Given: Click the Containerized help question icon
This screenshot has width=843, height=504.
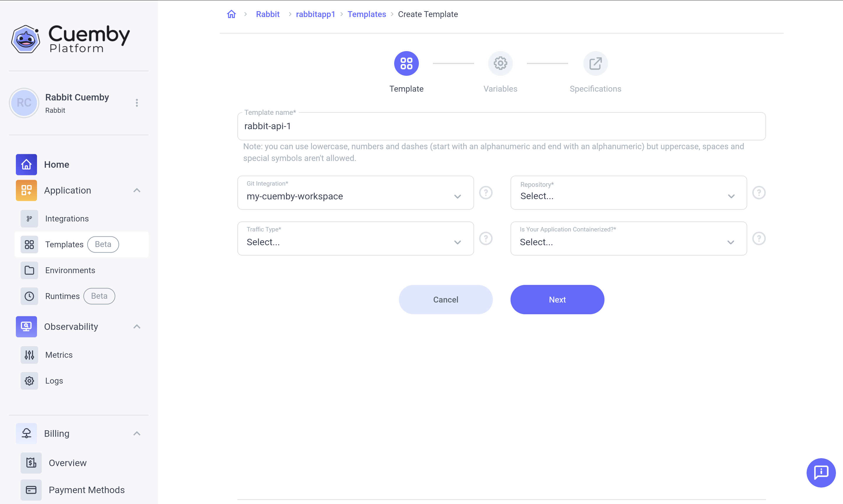Looking at the screenshot, I should point(758,238).
